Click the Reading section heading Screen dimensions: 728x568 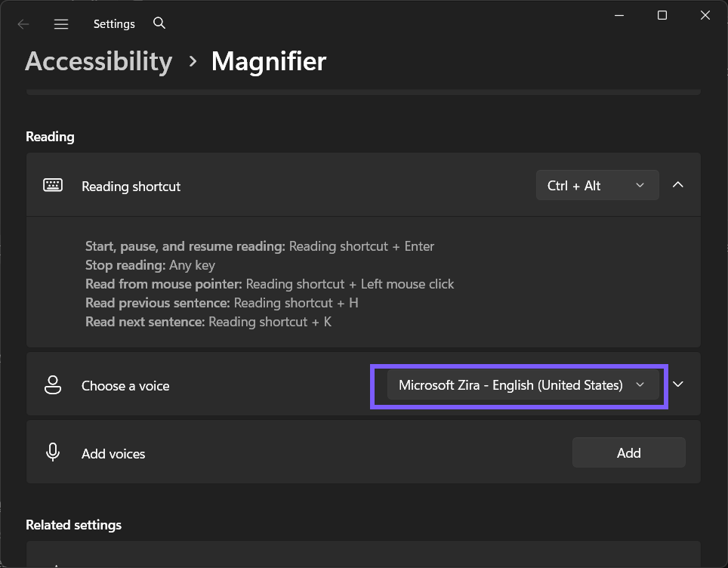click(x=50, y=137)
